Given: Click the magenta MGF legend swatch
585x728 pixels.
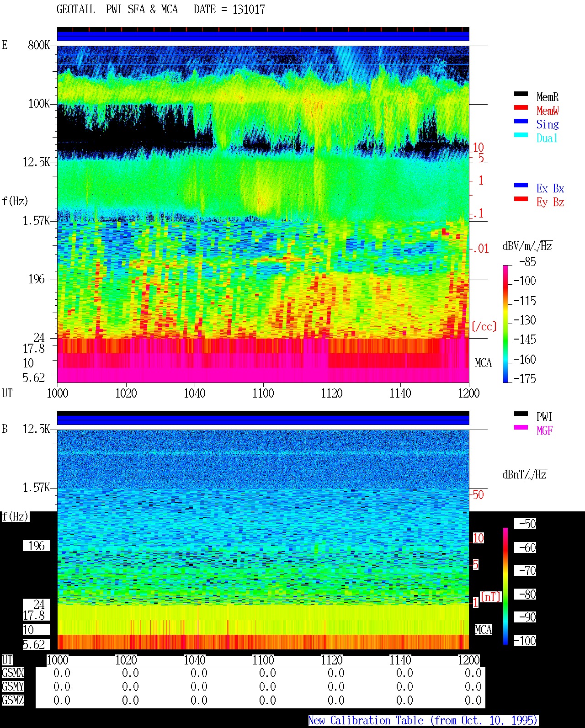Looking at the screenshot, I should 521,428.
